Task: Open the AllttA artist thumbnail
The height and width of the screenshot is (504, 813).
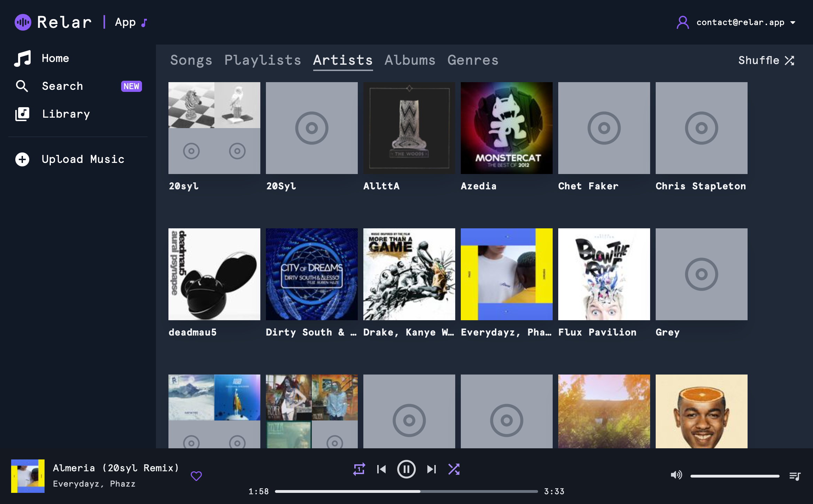Action: (409, 128)
